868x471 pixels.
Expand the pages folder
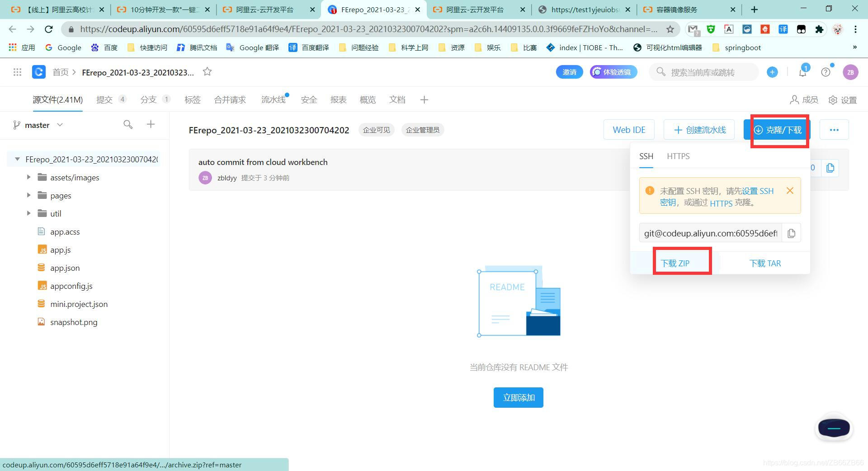point(28,195)
